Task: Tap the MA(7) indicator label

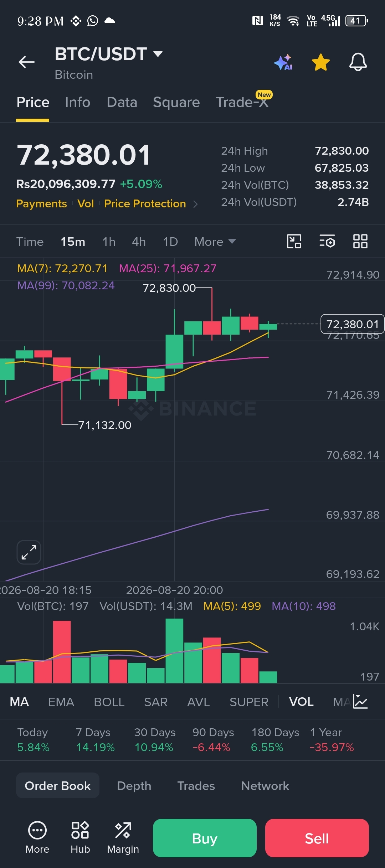Action: point(62,268)
